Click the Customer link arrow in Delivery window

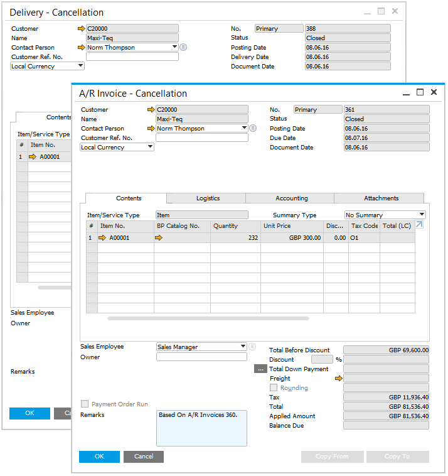[x=80, y=28]
